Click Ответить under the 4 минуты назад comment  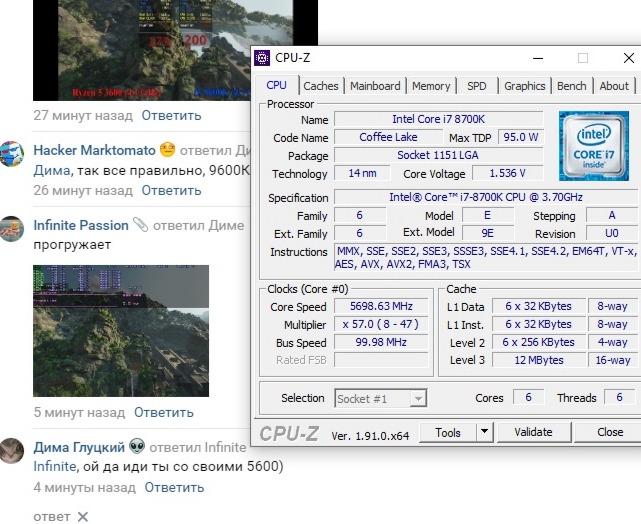[x=174, y=488]
